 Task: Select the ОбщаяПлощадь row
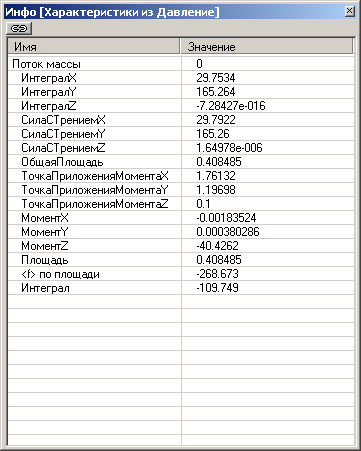click(x=181, y=162)
